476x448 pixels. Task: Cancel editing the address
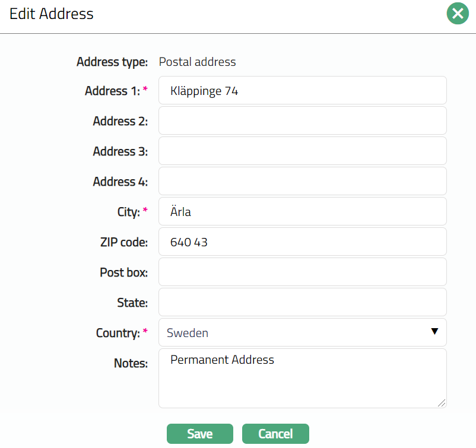pos(275,434)
